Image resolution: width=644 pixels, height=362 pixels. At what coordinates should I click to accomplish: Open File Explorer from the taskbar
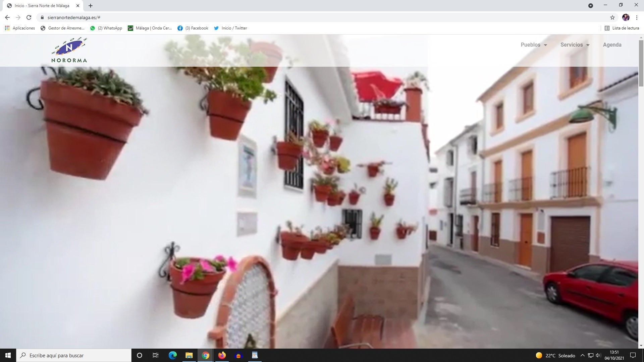click(189, 355)
